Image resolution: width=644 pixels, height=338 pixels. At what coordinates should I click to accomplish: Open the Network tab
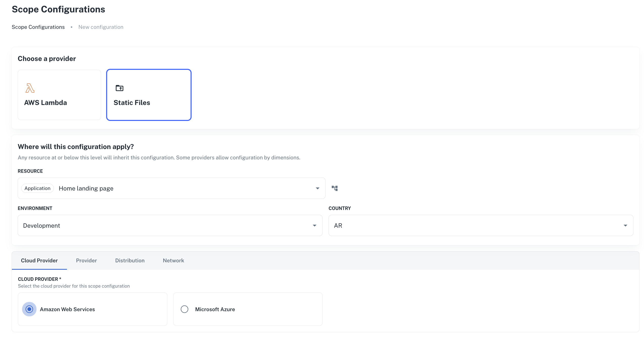pyautogui.click(x=173, y=261)
